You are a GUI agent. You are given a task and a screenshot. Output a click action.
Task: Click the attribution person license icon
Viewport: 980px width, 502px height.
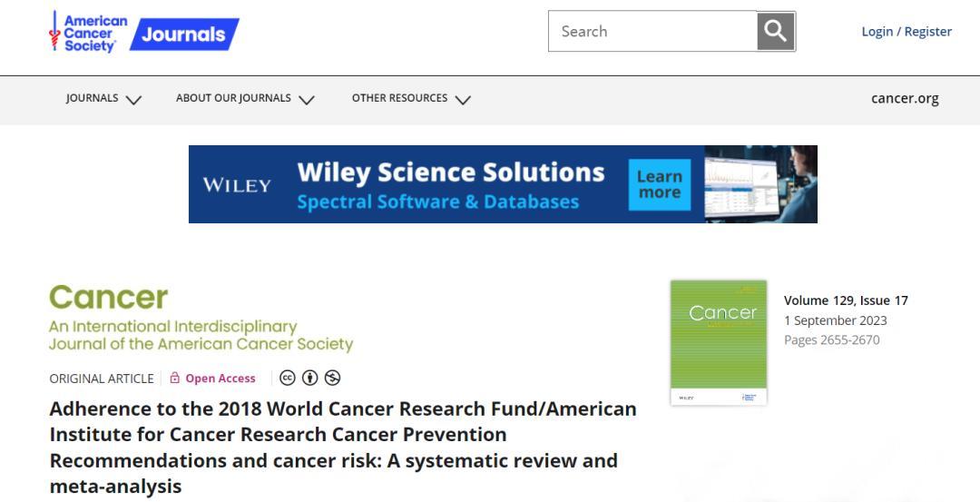[x=310, y=379]
